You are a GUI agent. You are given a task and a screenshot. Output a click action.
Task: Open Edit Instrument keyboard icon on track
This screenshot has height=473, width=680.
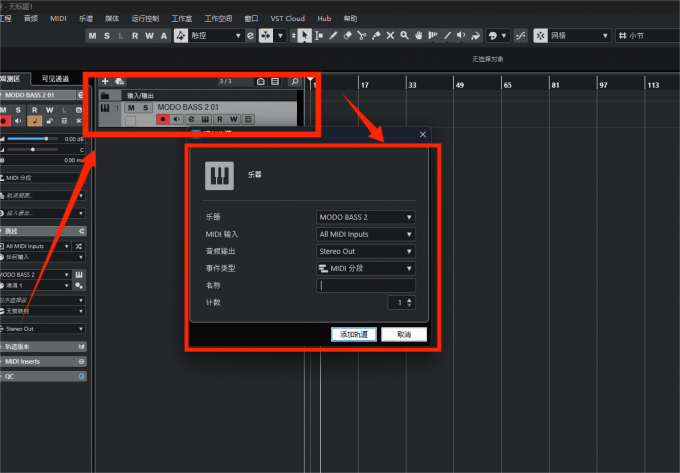click(206, 119)
